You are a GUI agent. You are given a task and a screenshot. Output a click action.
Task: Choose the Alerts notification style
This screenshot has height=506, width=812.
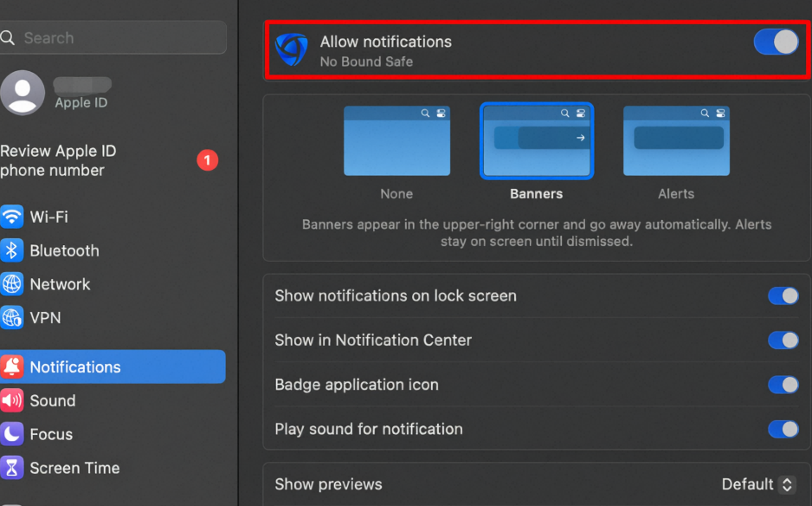676,140
